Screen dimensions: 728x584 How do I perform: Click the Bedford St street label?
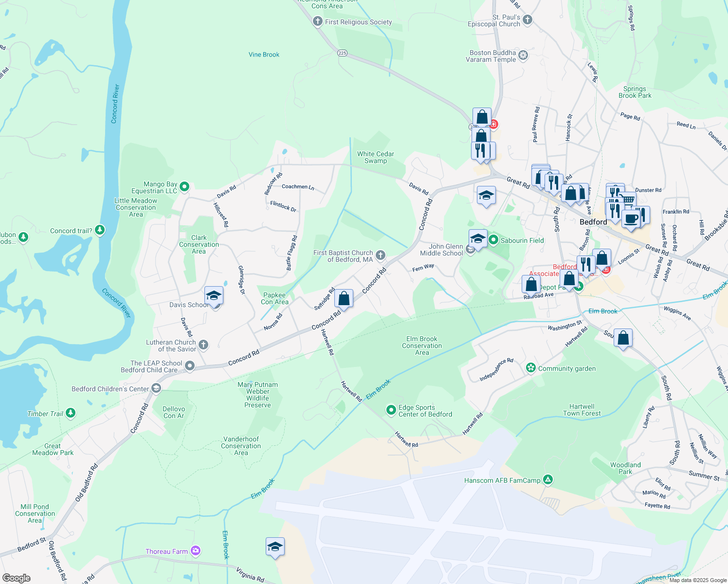tap(32, 545)
